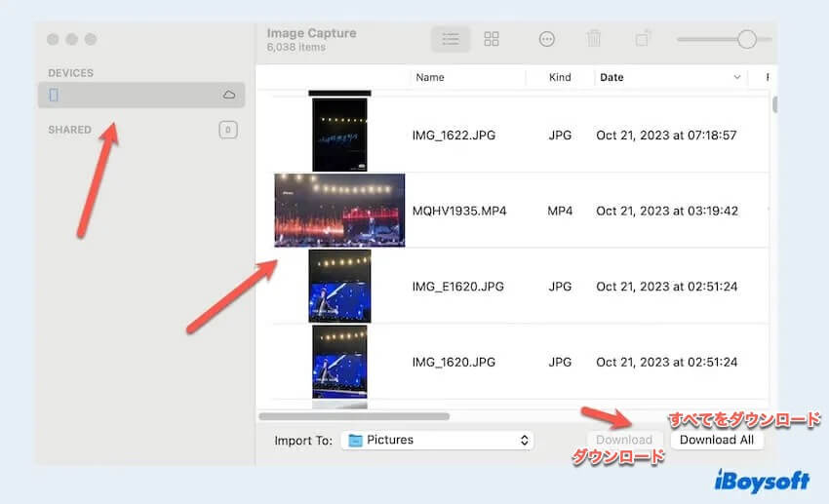Select the MQHV1935.MP4 video thumbnail
This screenshot has width=829, height=504.
coord(339,211)
